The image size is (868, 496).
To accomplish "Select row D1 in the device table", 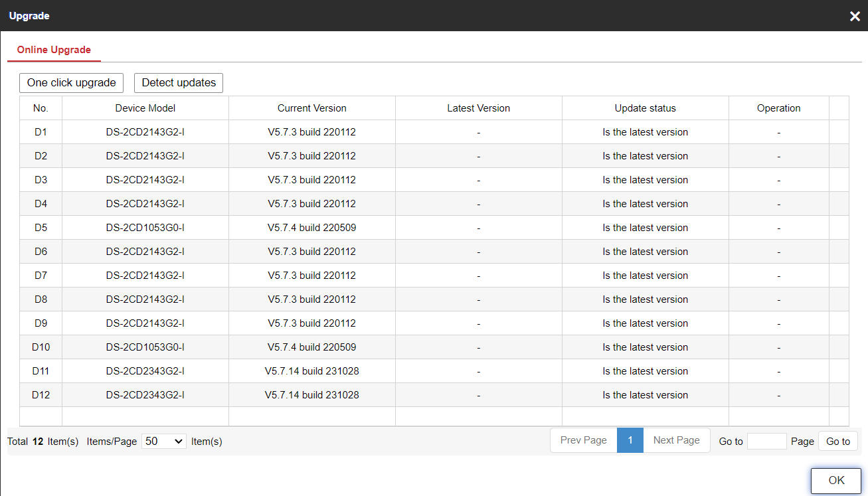I will pyautogui.click(x=41, y=132).
